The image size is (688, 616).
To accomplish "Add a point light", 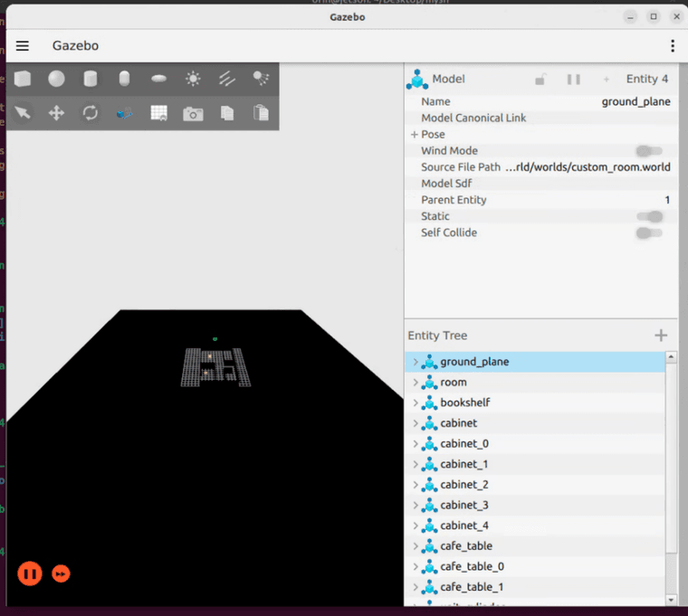I will coord(193,79).
